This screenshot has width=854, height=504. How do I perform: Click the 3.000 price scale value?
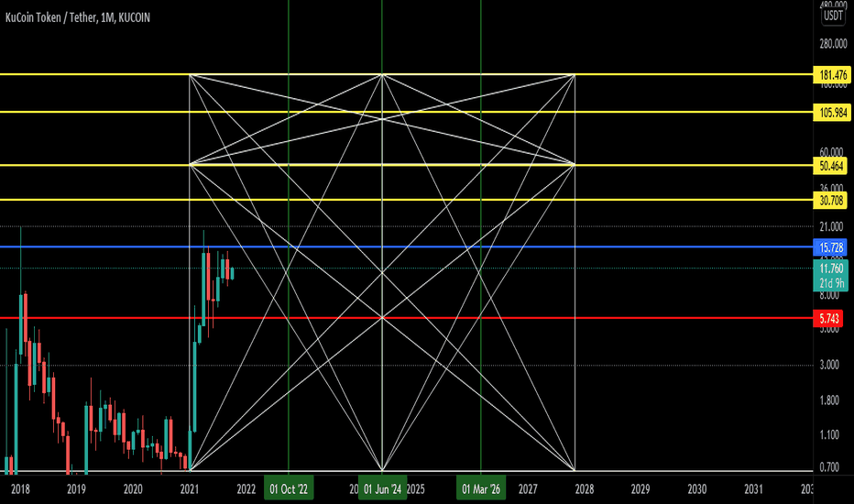pyautogui.click(x=829, y=365)
